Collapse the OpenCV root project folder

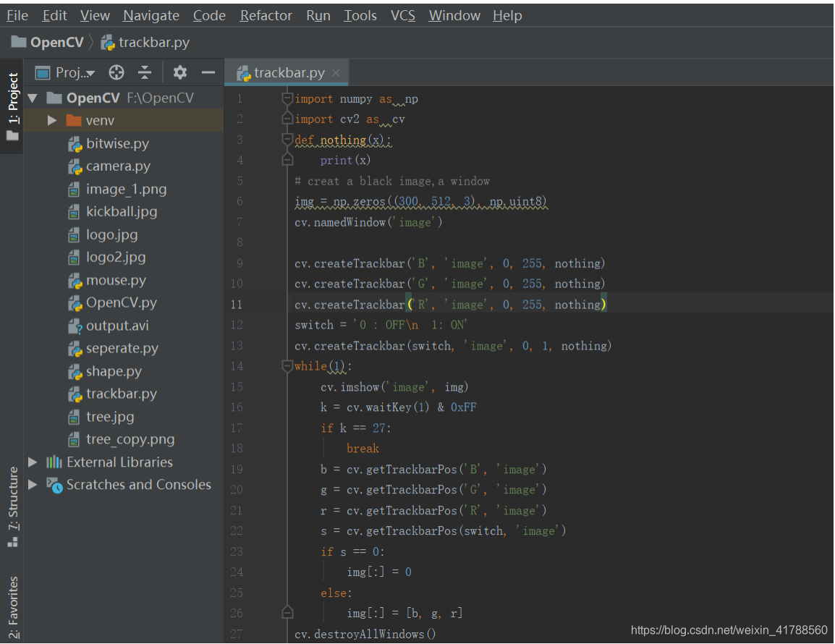coord(33,98)
